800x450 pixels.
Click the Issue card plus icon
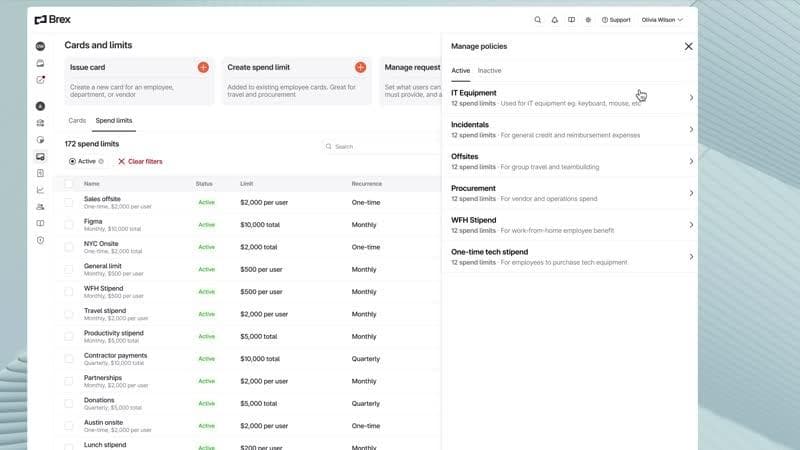click(203, 67)
